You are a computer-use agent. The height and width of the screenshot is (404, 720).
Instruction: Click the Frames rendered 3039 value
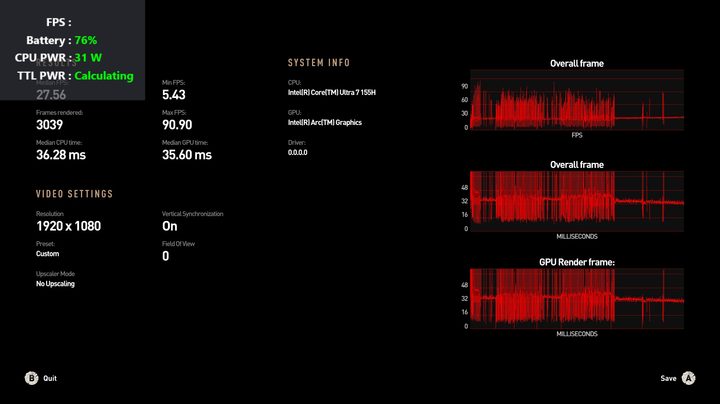(50, 125)
